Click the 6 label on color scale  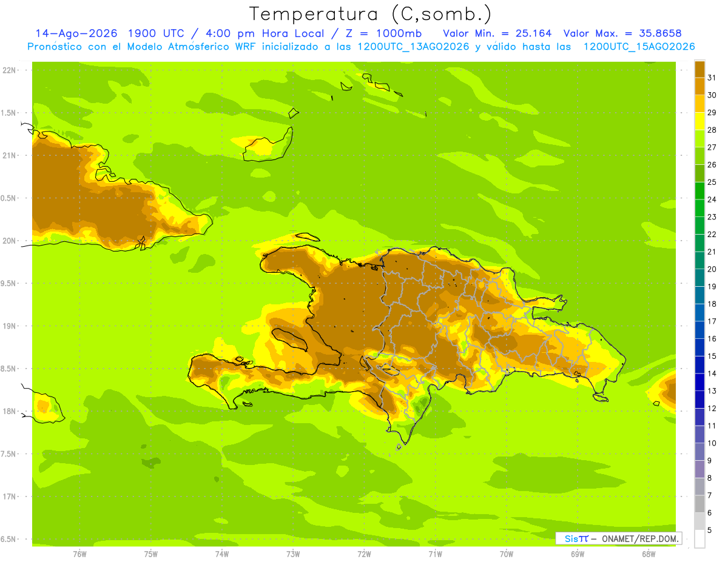coord(709,513)
